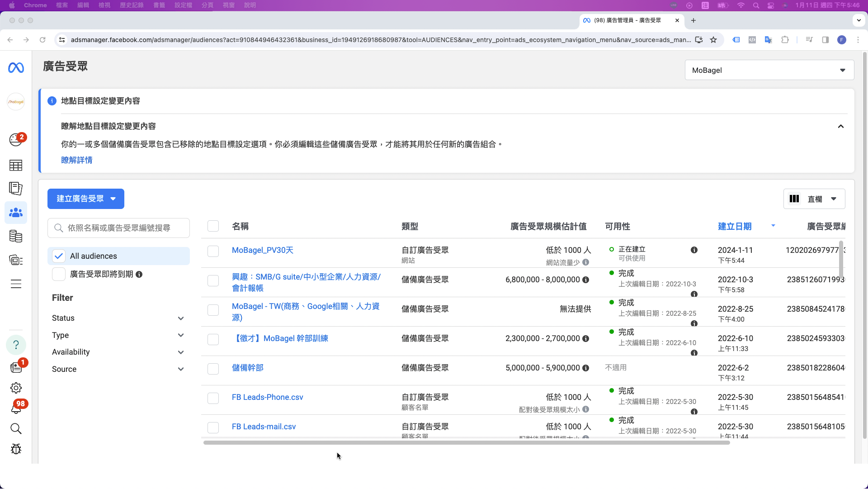Screen dimensions: 868x489
Task: Open the MoBagel ad account dropdown
Action: pos(769,70)
